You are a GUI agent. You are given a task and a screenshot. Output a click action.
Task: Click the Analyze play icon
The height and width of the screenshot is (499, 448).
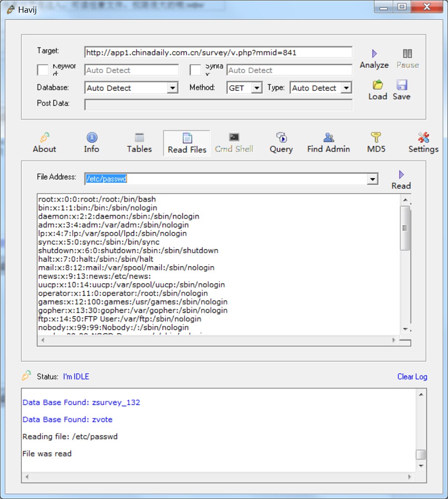pos(374,53)
